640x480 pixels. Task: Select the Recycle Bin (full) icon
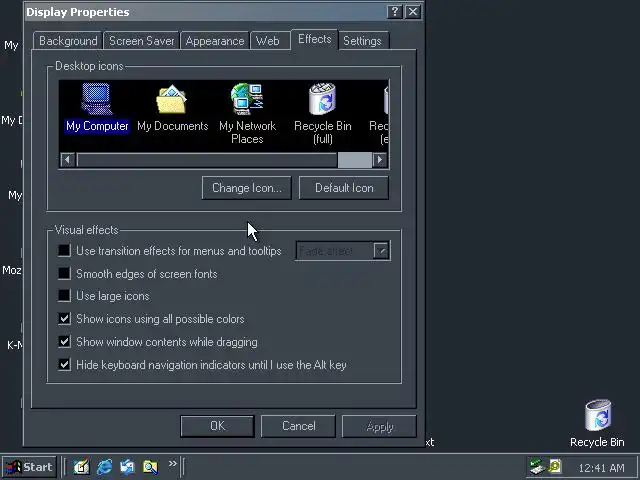322,114
